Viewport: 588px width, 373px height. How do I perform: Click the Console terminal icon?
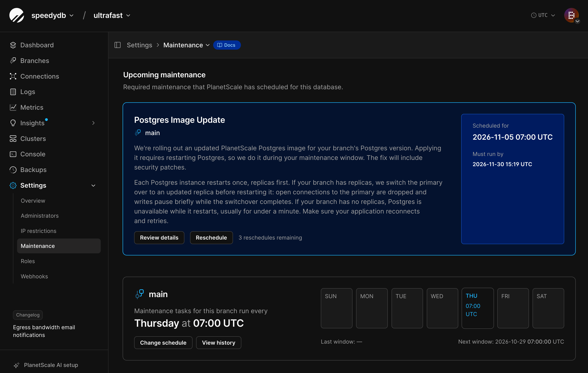(13, 154)
